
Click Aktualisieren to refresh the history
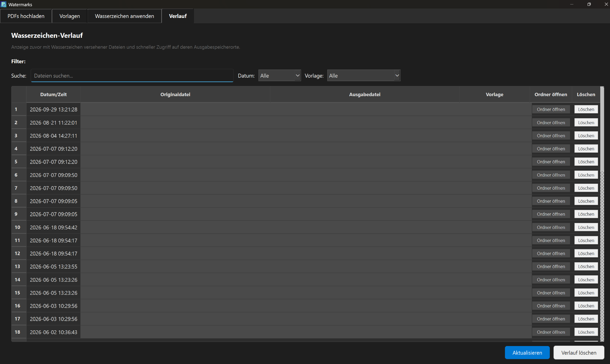pyautogui.click(x=527, y=353)
